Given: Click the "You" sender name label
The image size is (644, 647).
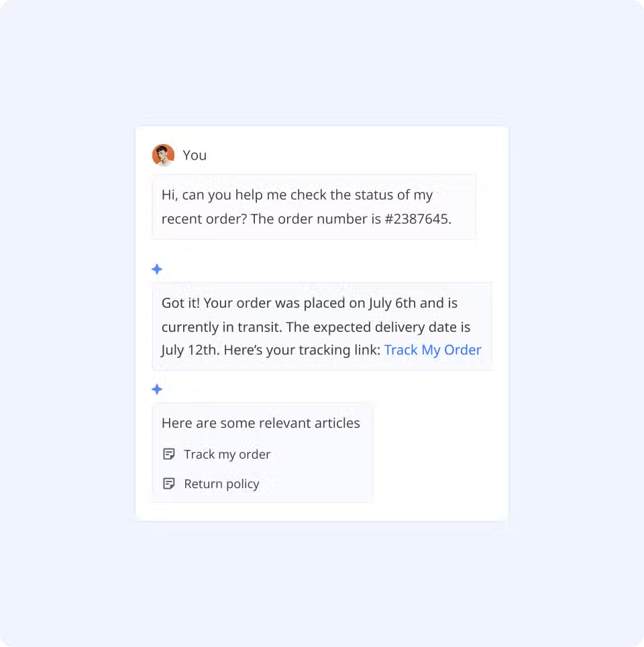Looking at the screenshot, I should tap(195, 156).
